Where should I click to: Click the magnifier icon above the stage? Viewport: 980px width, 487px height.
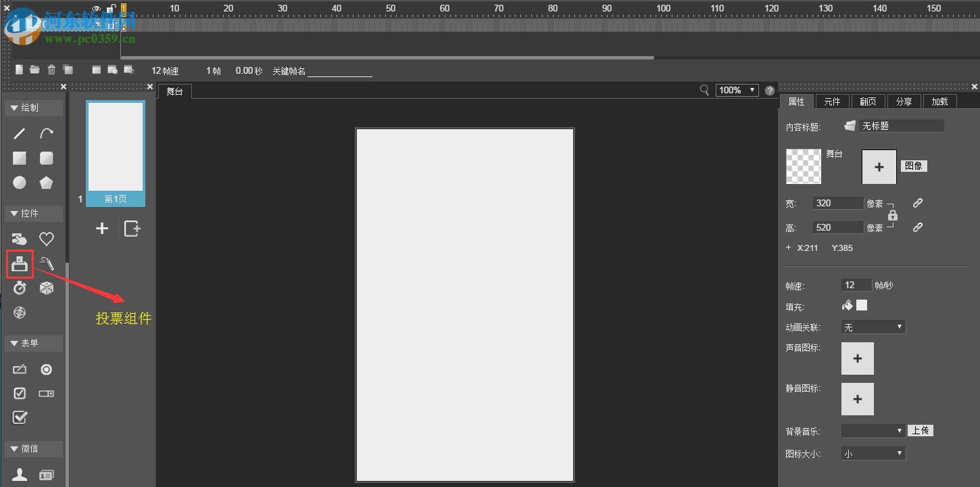coord(704,90)
